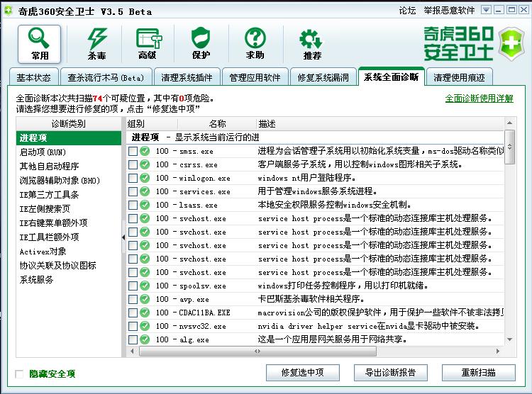The width and height of the screenshot is (532, 394).
Task: Select the IE第三方工具条 category
Action: [x=69, y=195]
